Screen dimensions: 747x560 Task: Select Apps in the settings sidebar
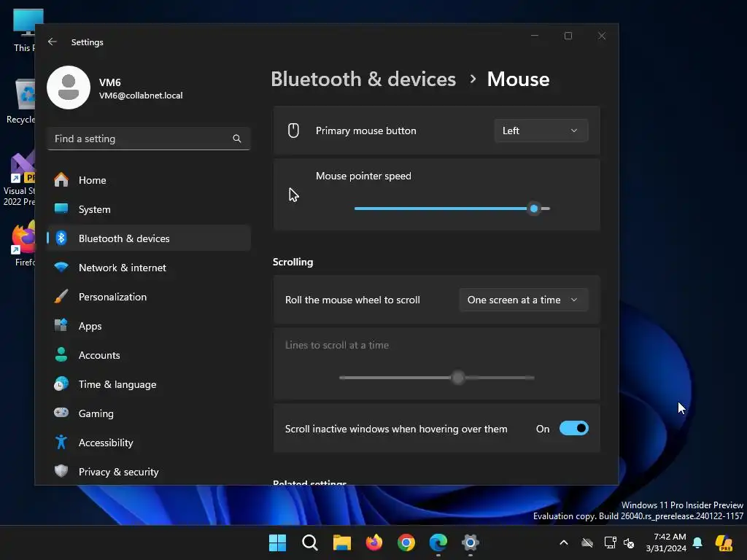(x=149, y=326)
